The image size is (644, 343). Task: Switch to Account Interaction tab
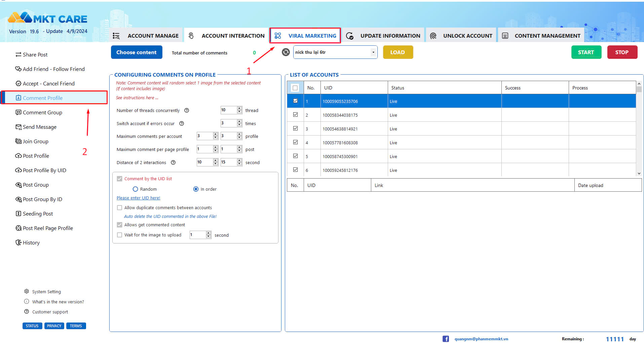click(226, 36)
